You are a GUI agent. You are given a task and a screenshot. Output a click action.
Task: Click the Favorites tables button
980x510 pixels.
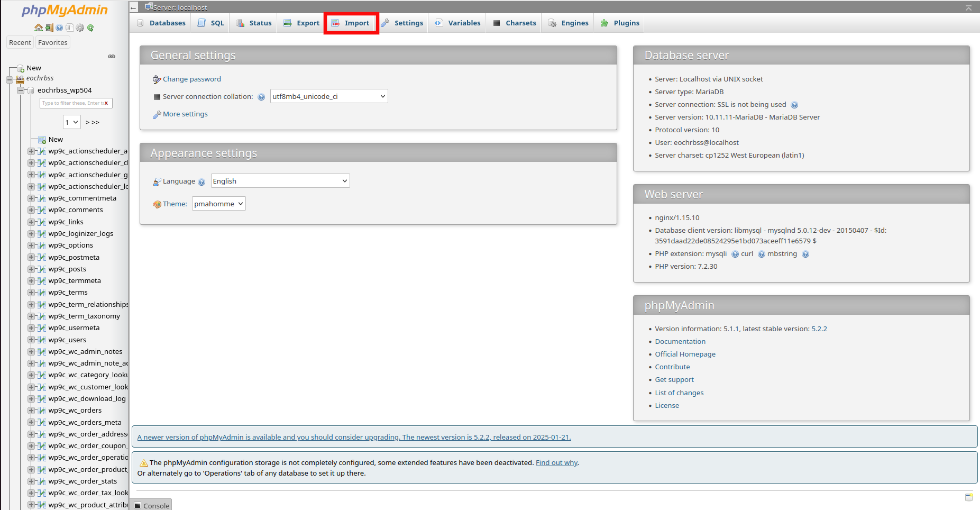click(x=53, y=43)
